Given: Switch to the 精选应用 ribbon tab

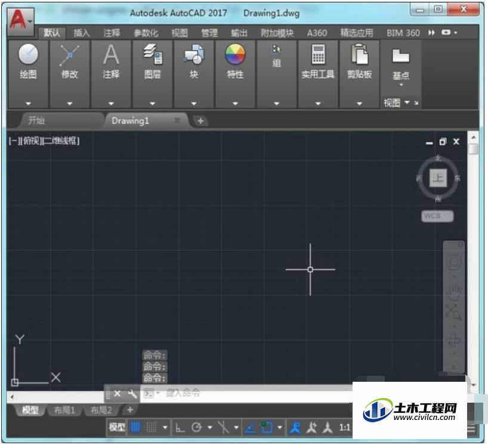Looking at the screenshot, I should pos(357,33).
